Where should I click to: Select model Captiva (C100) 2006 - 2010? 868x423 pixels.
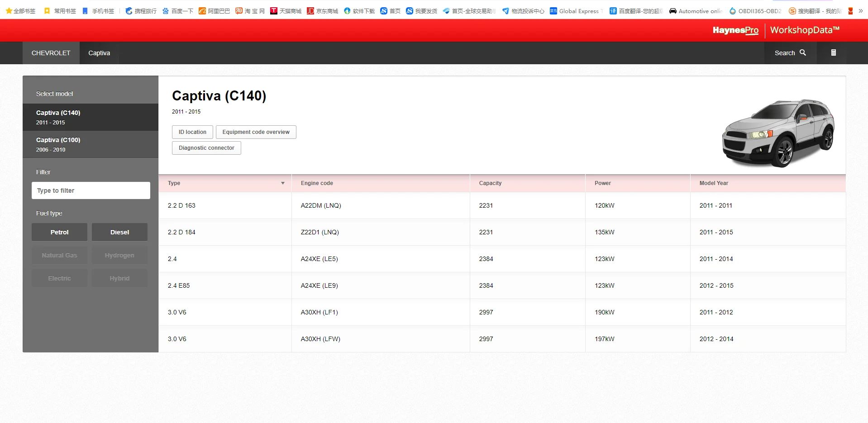click(91, 144)
